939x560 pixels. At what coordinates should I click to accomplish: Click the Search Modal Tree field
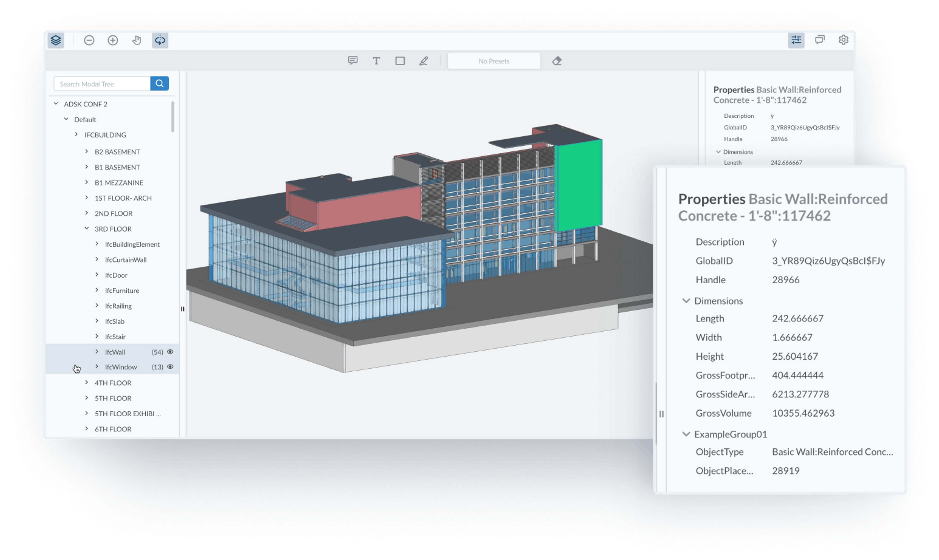coord(102,84)
